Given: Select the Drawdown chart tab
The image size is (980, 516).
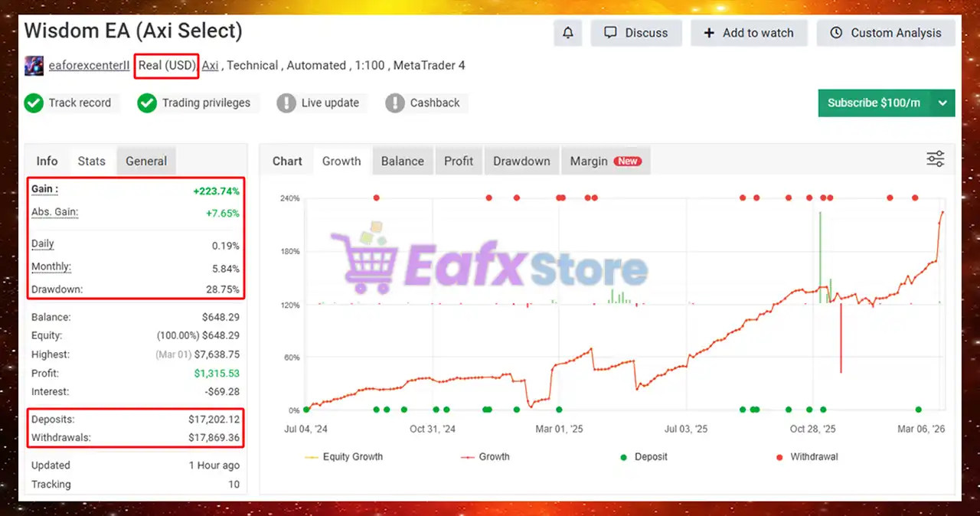Looking at the screenshot, I should 521,161.
